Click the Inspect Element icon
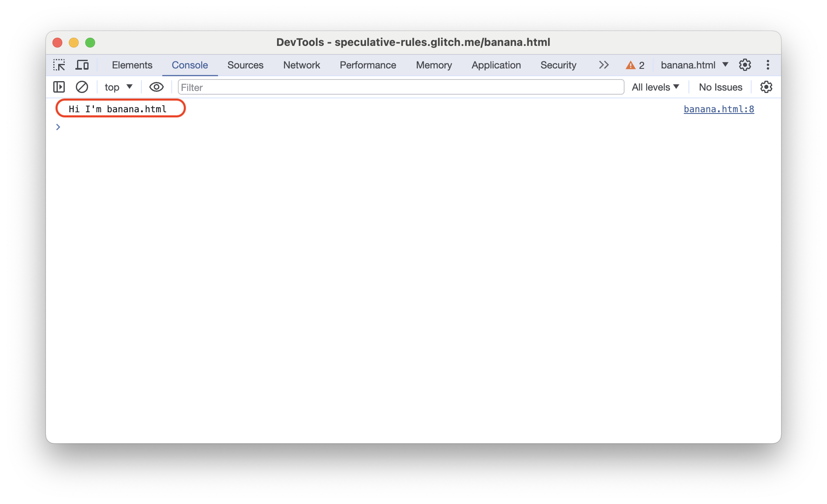827x504 pixels. [59, 65]
